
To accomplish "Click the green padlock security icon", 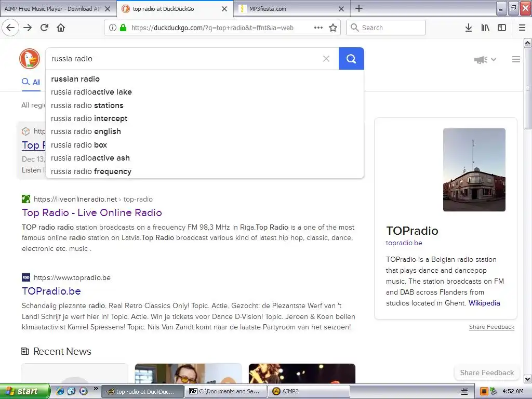I will coord(123,28).
